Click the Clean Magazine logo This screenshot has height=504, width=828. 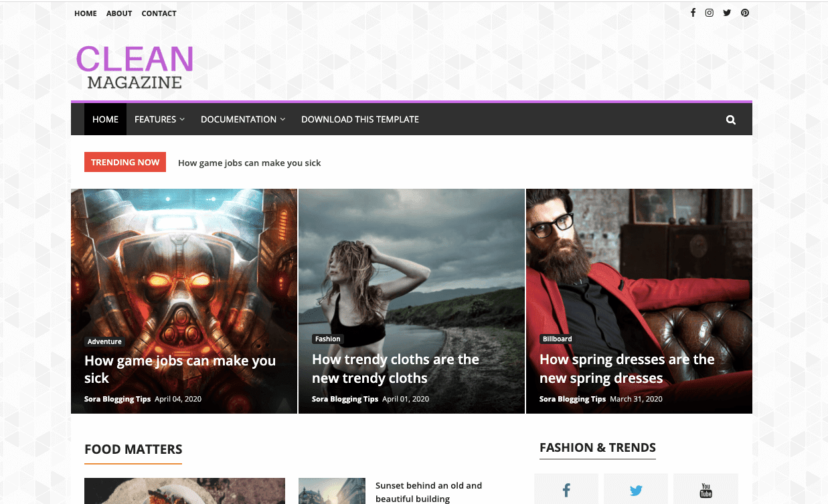(x=135, y=68)
